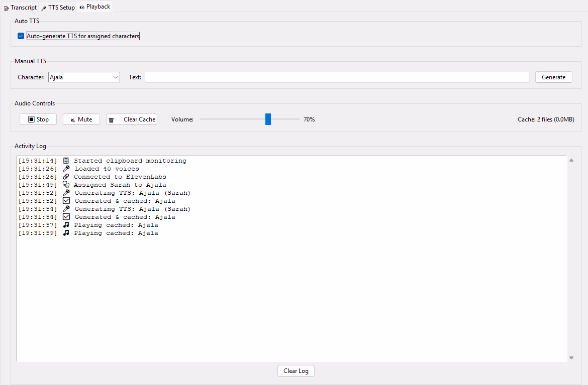588x385 pixels.
Task: Open the TTS Setup tab
Action: [x=58, y=8]
